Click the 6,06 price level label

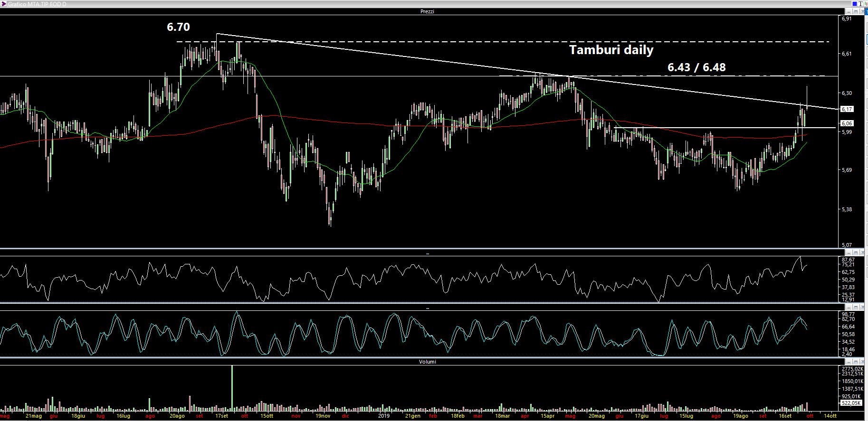(x=847, y=123)
